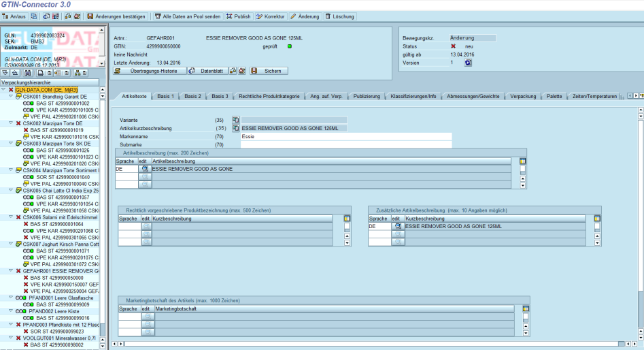
Task: Click the print icon in tree toolbar
Action: [x=40, y=73]
